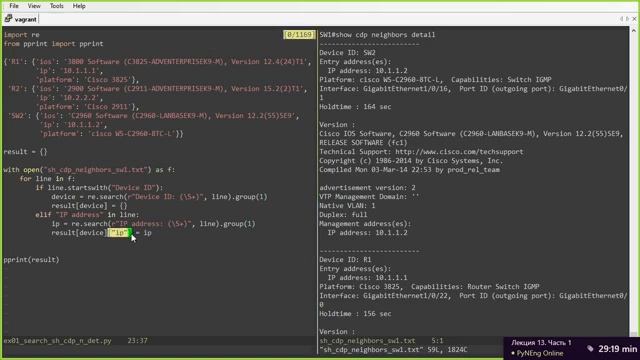The height and width of the screenshot is (360, 640).
Task: Click 'RELEASE SOFTWARE (fc1)' line
Action: point(364,142)
